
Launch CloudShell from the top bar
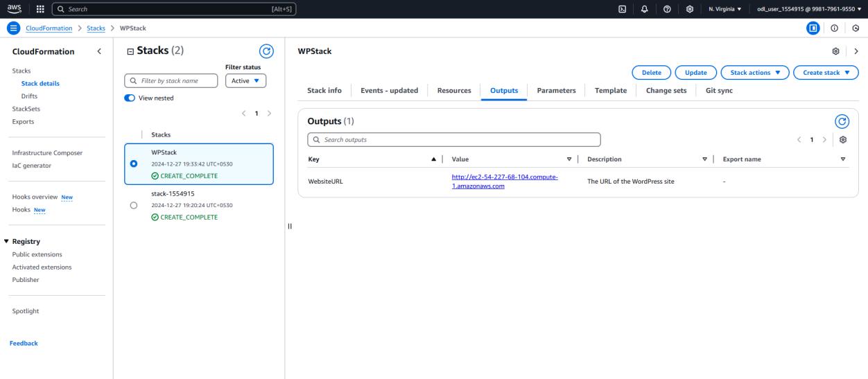623,8
